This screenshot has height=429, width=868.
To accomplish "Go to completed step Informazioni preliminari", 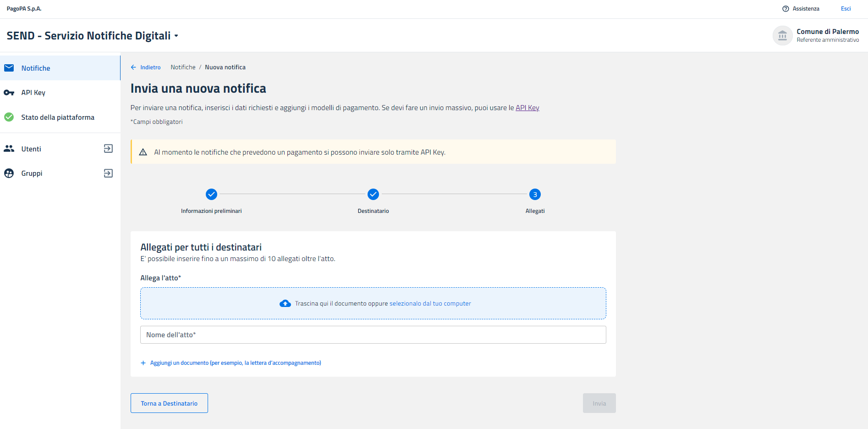I will click(x=211, y=195).
